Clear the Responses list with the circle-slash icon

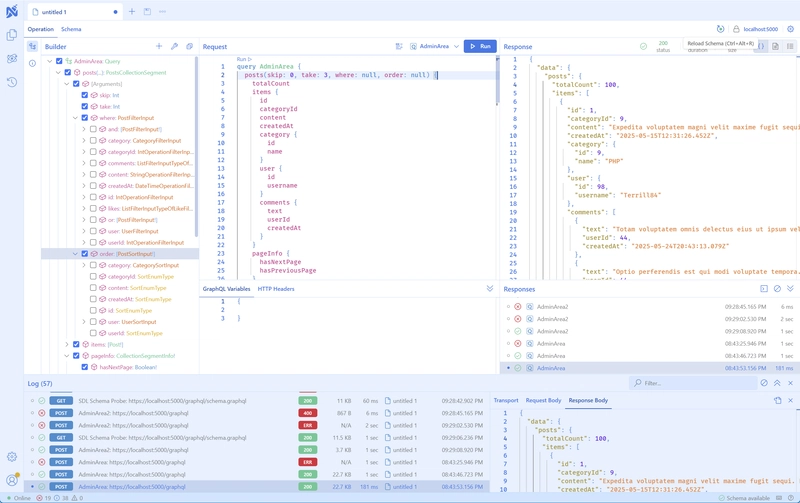[x=777, y=289]
